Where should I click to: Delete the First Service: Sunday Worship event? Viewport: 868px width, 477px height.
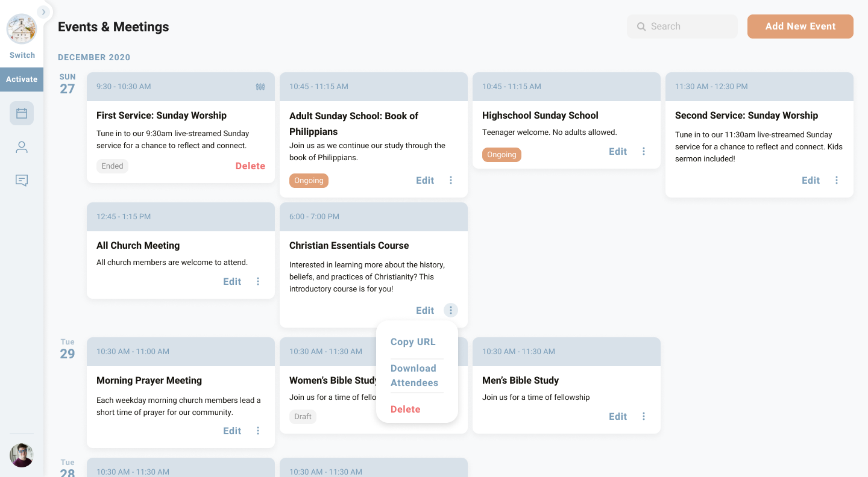[x=250, y=166]
